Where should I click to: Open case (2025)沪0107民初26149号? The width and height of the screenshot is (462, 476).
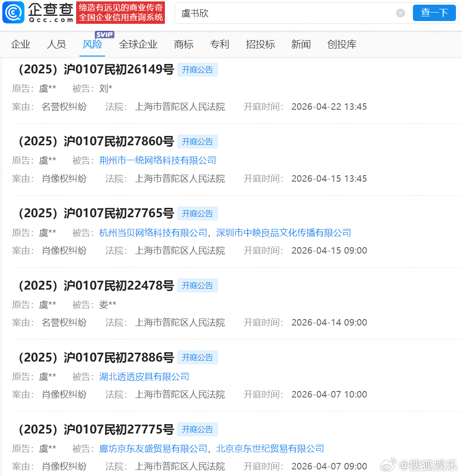pyautogui.click(x=96, y=70)
